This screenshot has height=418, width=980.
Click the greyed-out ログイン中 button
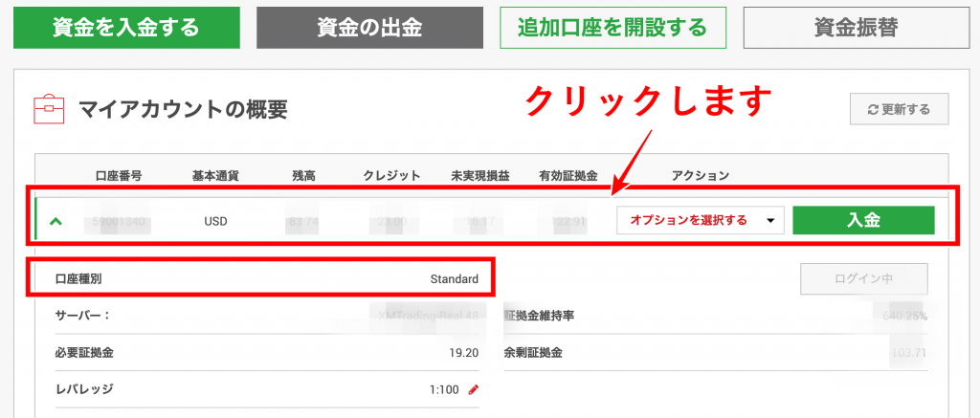tap(864, 279)
